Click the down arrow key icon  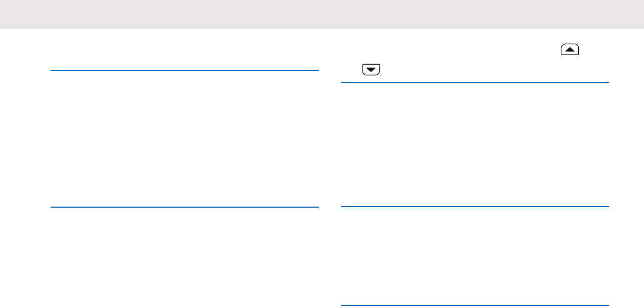pyautogui.click(x=371, y=69)
